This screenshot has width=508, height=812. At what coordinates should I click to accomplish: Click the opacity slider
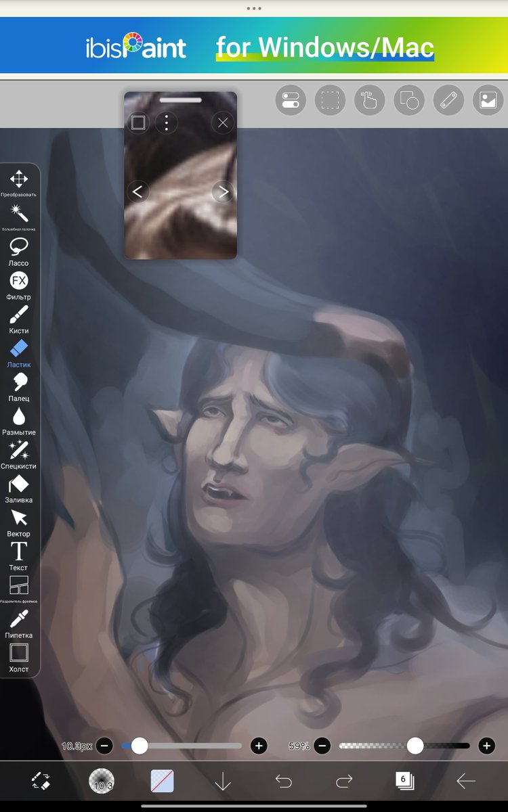tap(404, 746)
